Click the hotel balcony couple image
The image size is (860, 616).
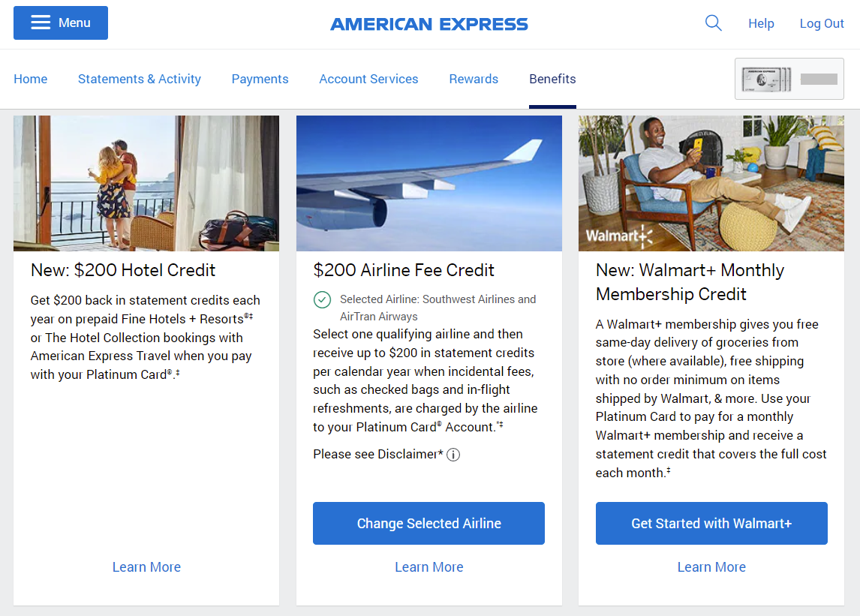point(146,183)
